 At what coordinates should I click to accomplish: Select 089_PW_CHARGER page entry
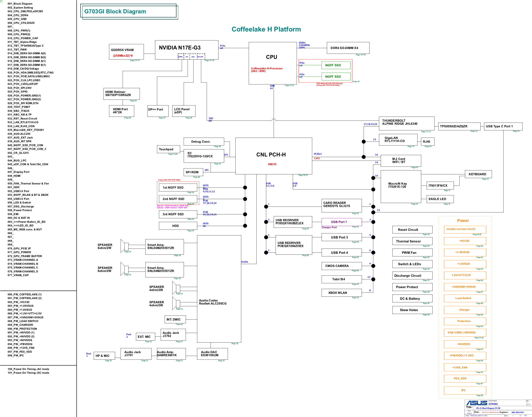point(20,325)
